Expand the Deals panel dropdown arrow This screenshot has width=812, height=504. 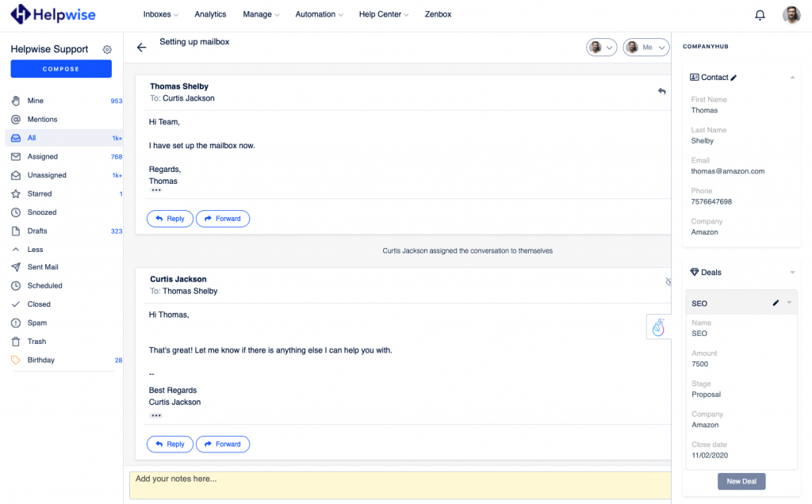click(x=792, y=273)
